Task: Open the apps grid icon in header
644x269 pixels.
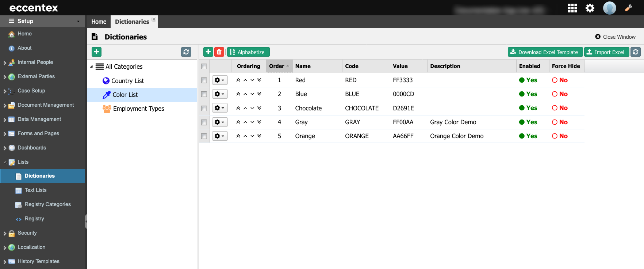Action: (x=572, y=8)
